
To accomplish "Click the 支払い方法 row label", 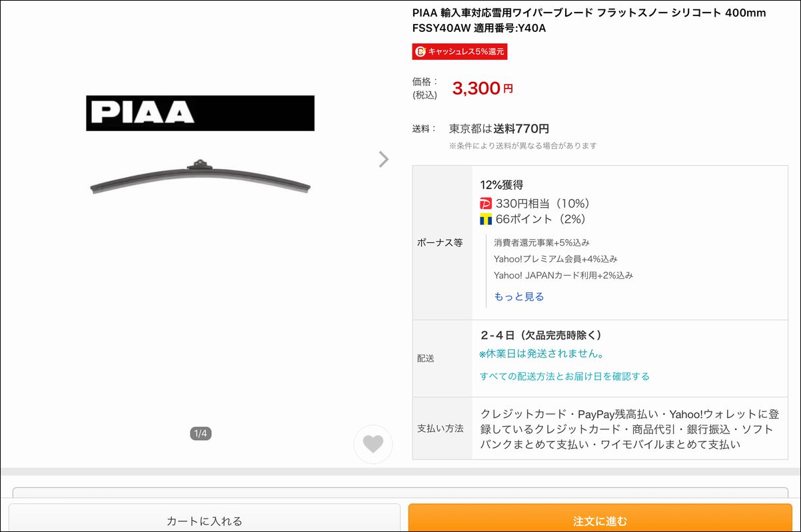I will [440, 429].
